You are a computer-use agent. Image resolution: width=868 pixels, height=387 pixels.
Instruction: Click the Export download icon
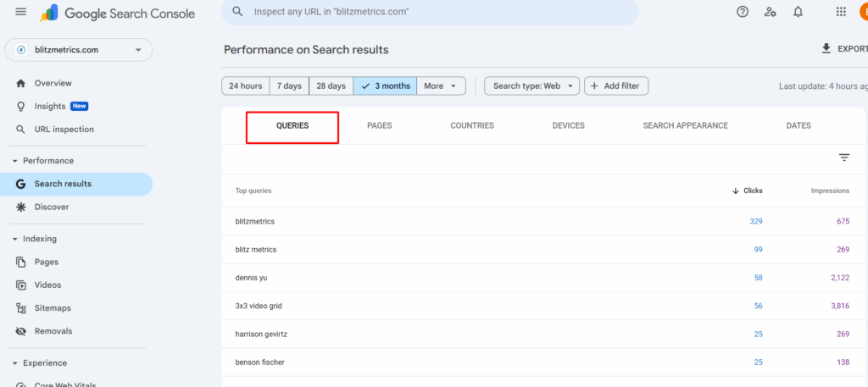tap(826, 48)
